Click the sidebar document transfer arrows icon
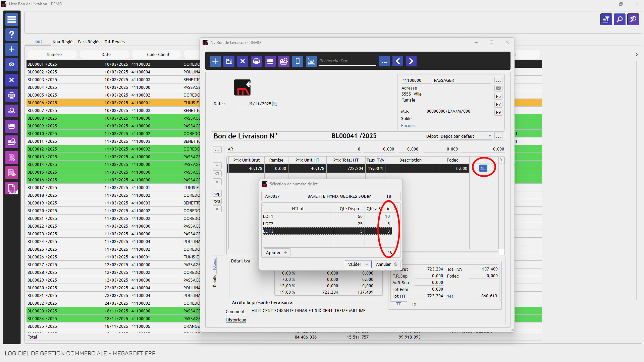644x362 pixels. (11, 173)
